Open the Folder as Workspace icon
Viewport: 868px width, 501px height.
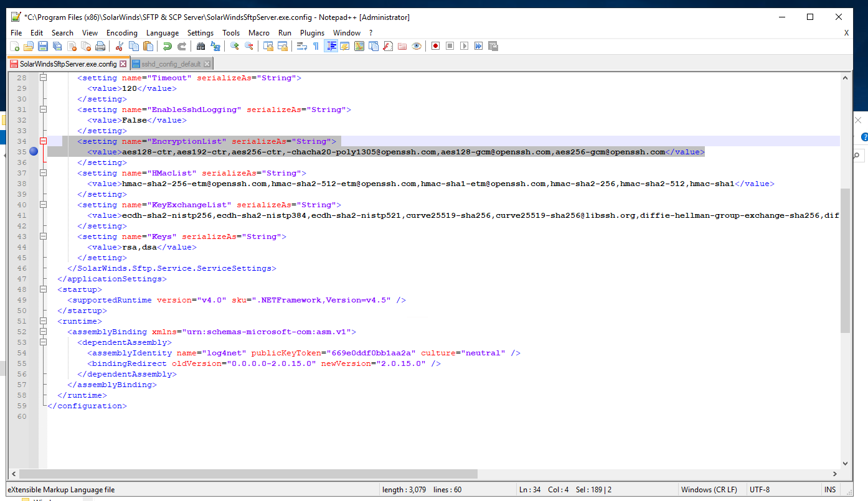click(x=402, y=46)
